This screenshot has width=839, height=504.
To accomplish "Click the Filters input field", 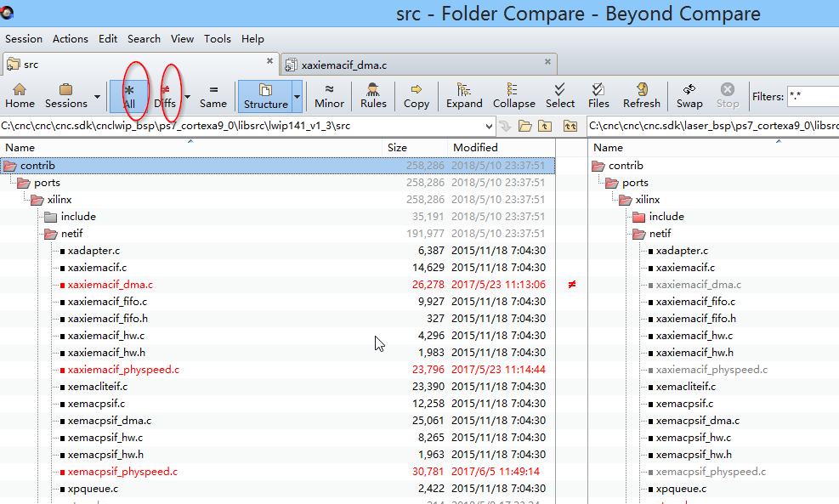I will click(x=812, y=97).
